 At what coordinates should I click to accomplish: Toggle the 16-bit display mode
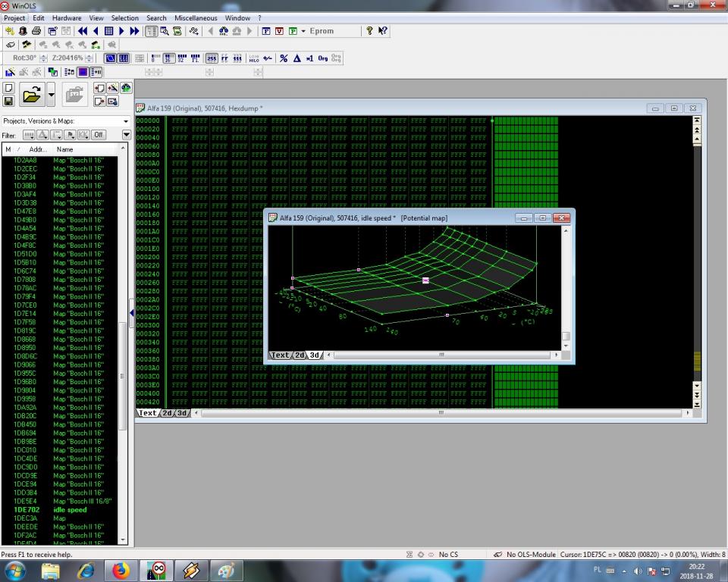click(168, 58)
